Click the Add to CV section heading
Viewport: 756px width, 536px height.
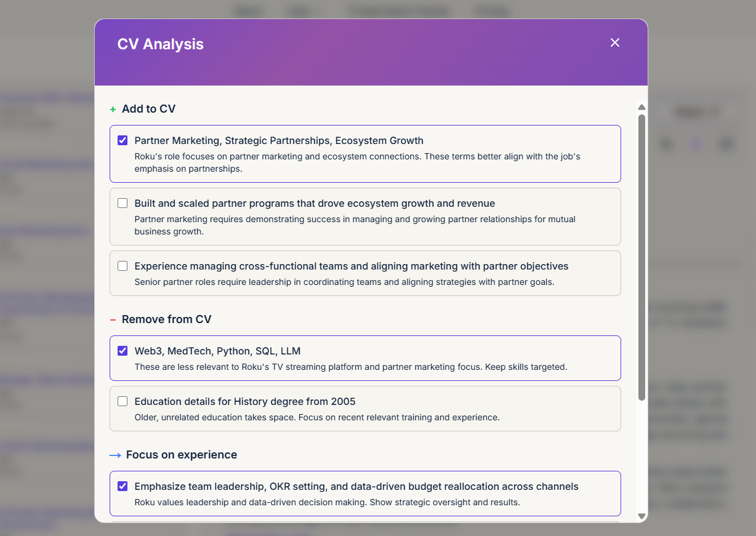point(148,109)
